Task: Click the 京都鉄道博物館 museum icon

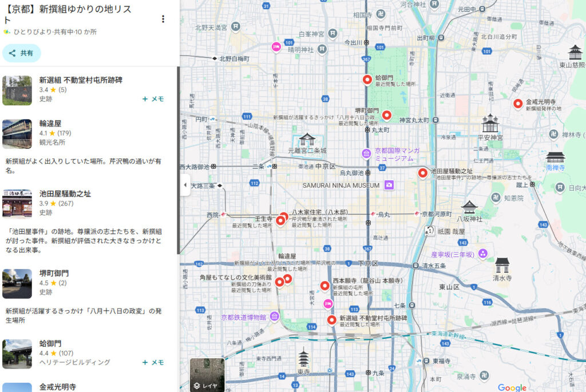Action: point(275,317)
